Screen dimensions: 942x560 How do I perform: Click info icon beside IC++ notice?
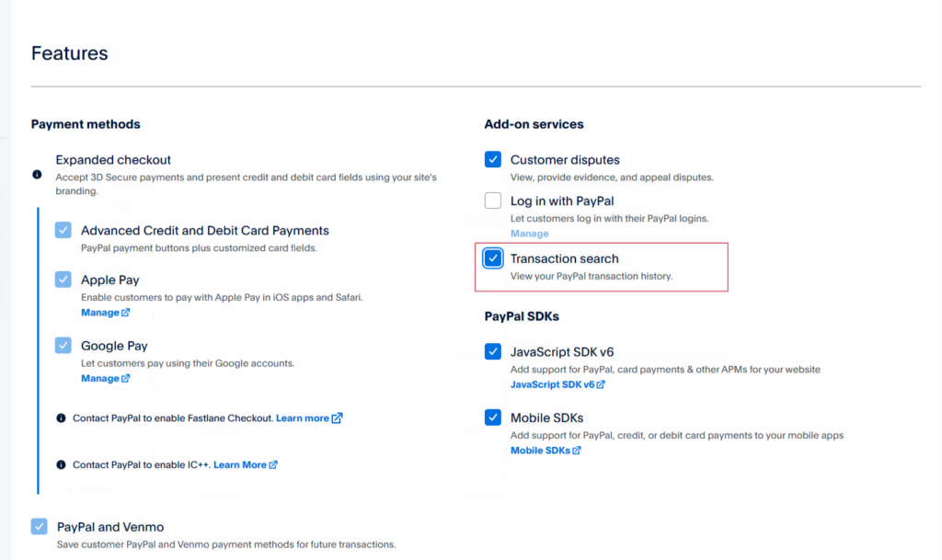[x=61, y=465]
